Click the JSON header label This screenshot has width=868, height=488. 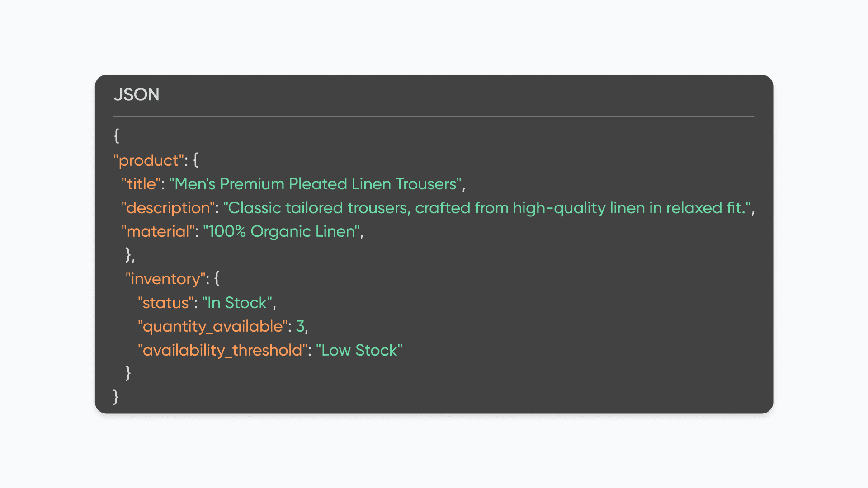136,94
